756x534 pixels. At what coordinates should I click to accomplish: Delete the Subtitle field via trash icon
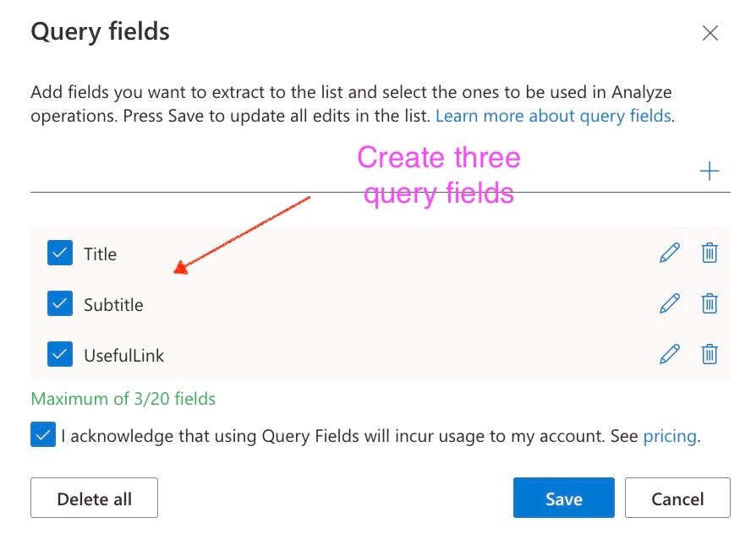coord(709,303)
